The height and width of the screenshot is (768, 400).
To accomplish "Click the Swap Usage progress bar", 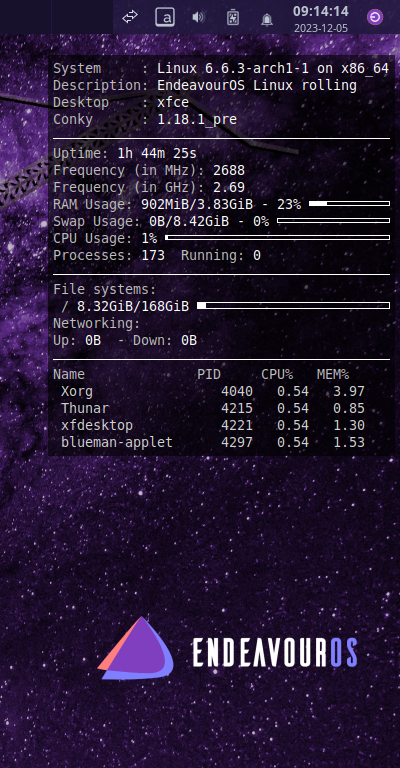I will coord(333,221).
